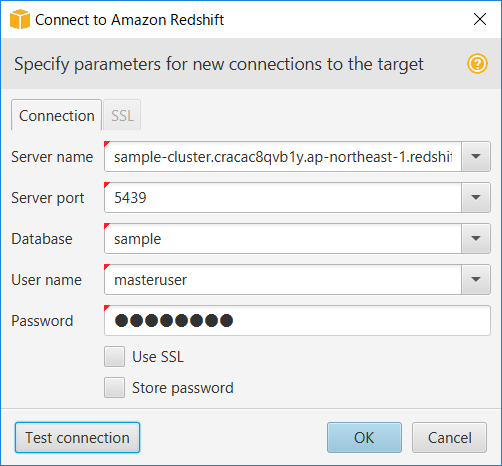Open the Server port dropdown list
This screenshot has height=466, width=502.
(476, 197)
